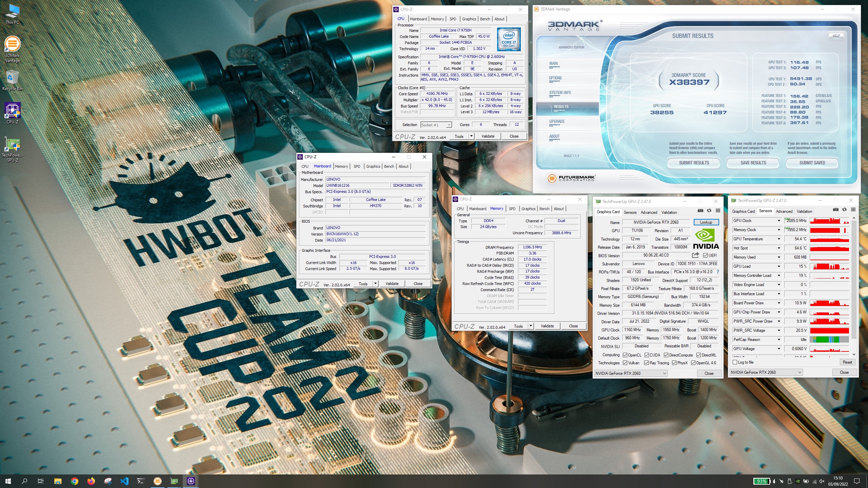Click the GPU Load sensor graph

[x=829, y=266]
